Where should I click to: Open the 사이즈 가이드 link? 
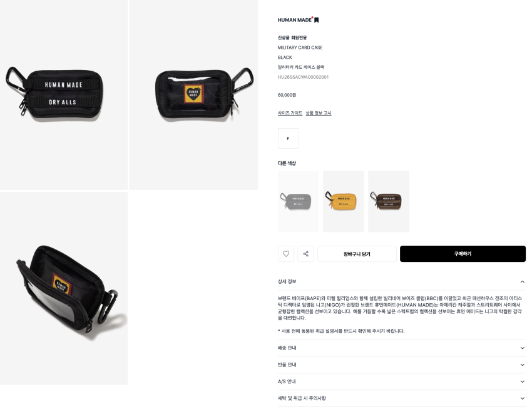click(x=290, y=113)
